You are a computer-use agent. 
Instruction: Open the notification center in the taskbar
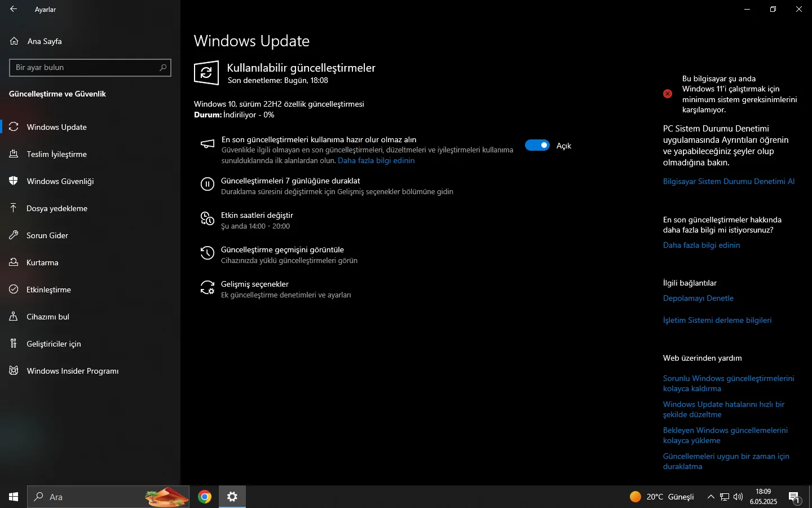pos(795,497)
